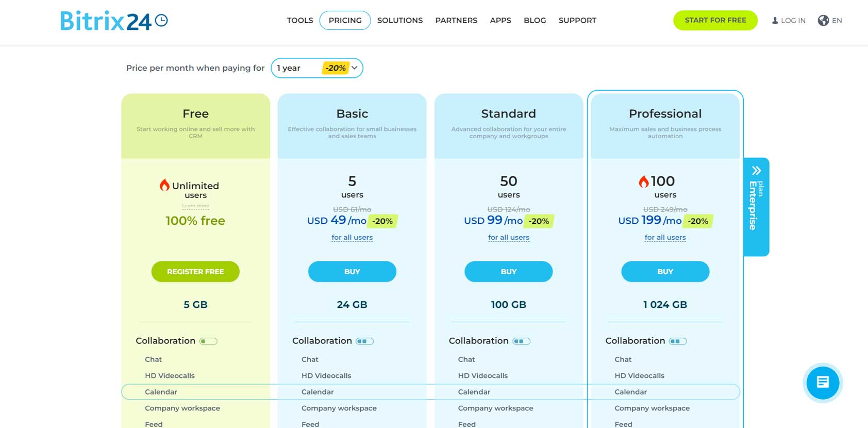
Task: Click the 24 GB storage value
Action: point(352,305)
